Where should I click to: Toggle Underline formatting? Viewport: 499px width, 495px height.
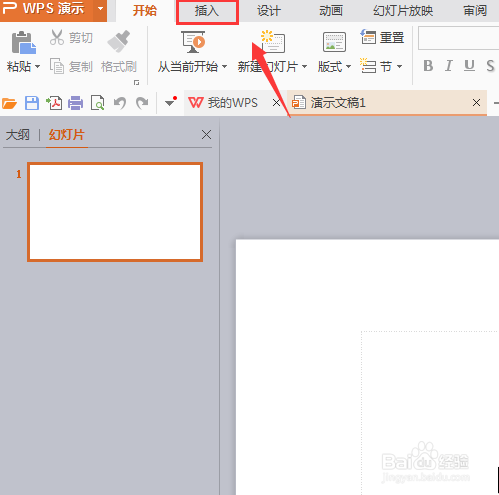[469, 66]
